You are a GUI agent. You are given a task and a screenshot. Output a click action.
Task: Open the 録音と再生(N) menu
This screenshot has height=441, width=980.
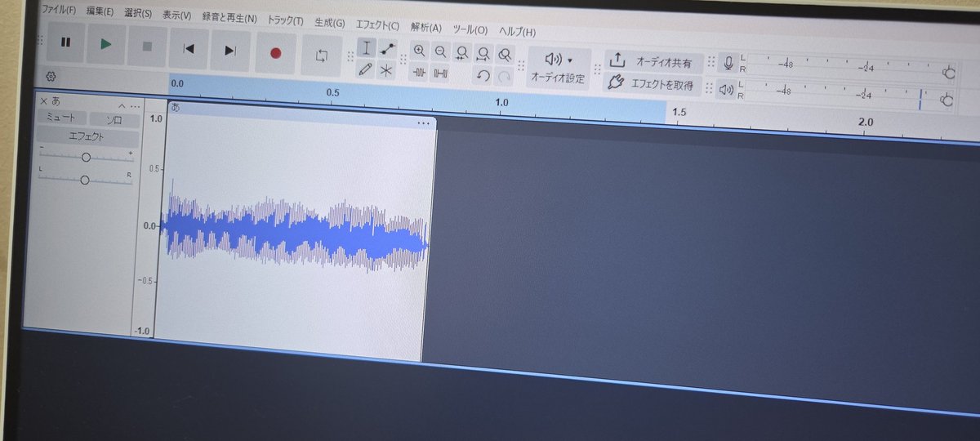coord(229,18)
